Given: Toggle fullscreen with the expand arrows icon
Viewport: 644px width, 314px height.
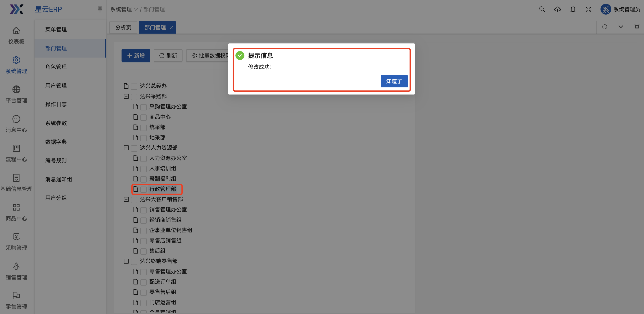Looking at the screenshot, I should click(x=588, y=9).
